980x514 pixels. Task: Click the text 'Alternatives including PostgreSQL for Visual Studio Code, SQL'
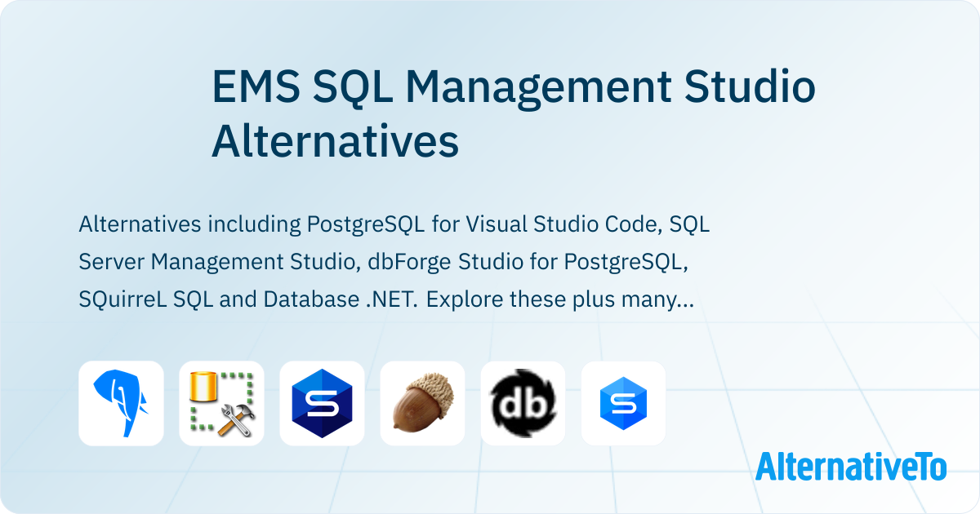[394, 224]
